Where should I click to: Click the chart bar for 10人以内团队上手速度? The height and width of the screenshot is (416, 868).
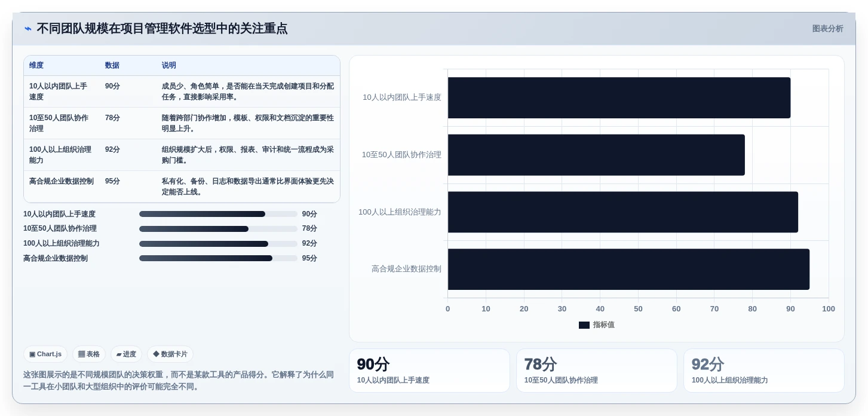[619, 97]
